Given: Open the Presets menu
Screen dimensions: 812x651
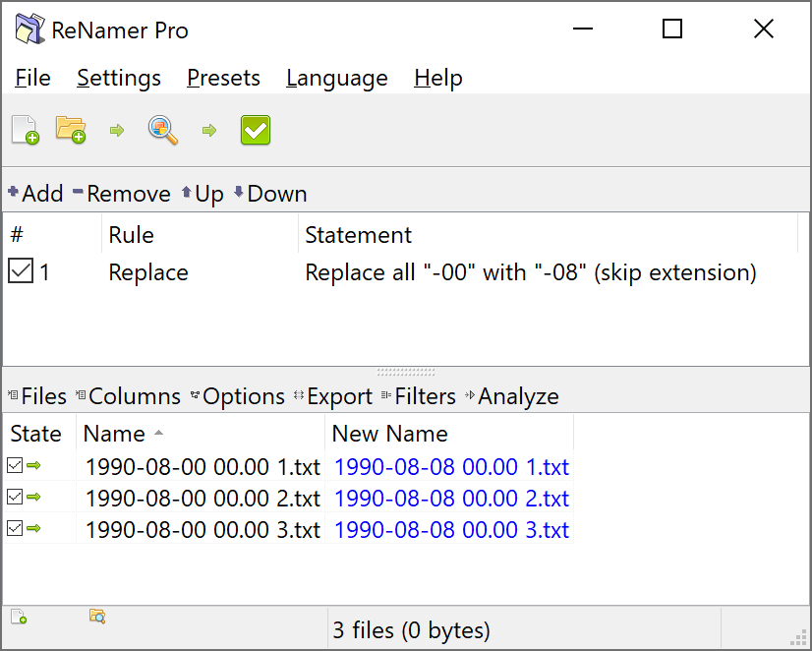Looking at the screenshot, I should coord(223,79).
